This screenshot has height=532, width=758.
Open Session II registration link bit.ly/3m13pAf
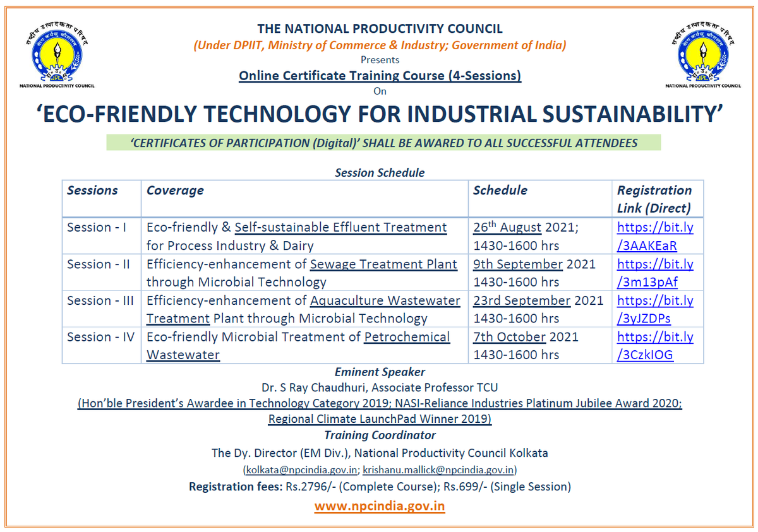point(655,273)
